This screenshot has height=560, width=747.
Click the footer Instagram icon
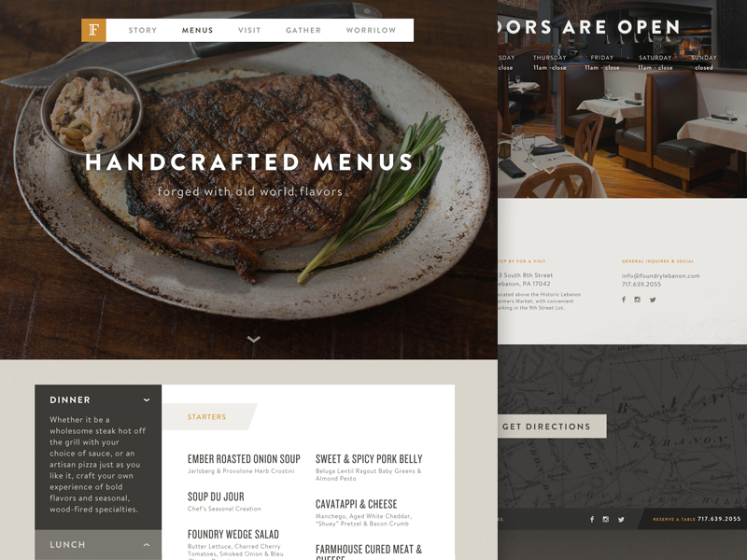pyautogui.click(x=605, y=519)
